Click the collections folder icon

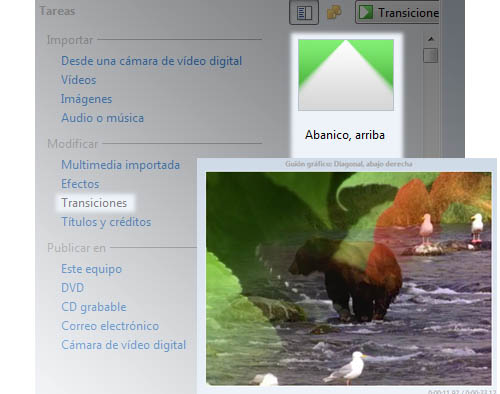click(334, 13)
